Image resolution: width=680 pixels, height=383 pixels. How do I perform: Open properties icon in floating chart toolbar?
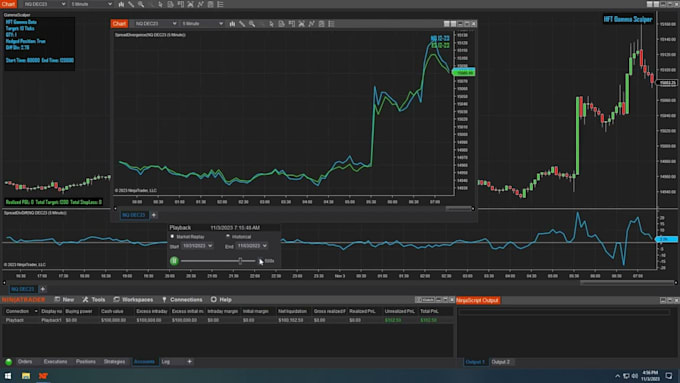[321, 24]
